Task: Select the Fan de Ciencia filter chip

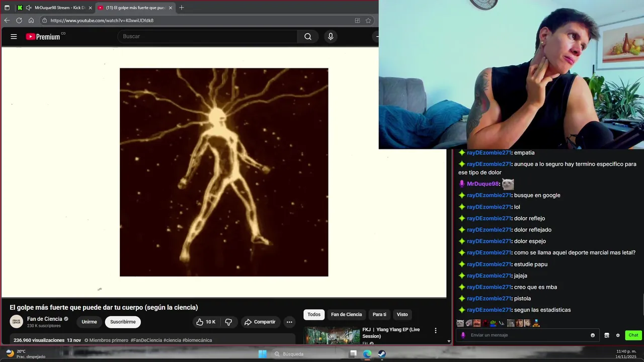Action: (346, 315)
